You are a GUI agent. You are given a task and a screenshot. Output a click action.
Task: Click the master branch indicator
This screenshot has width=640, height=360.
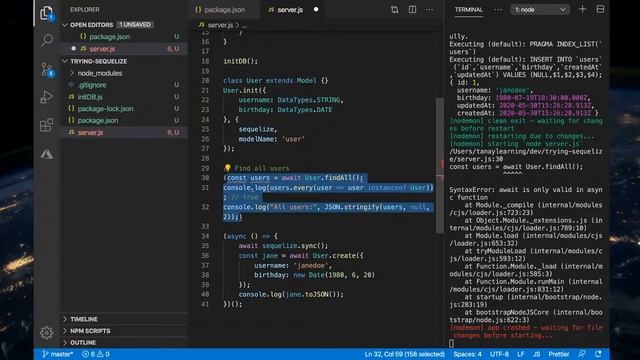(x=58, y=354)
